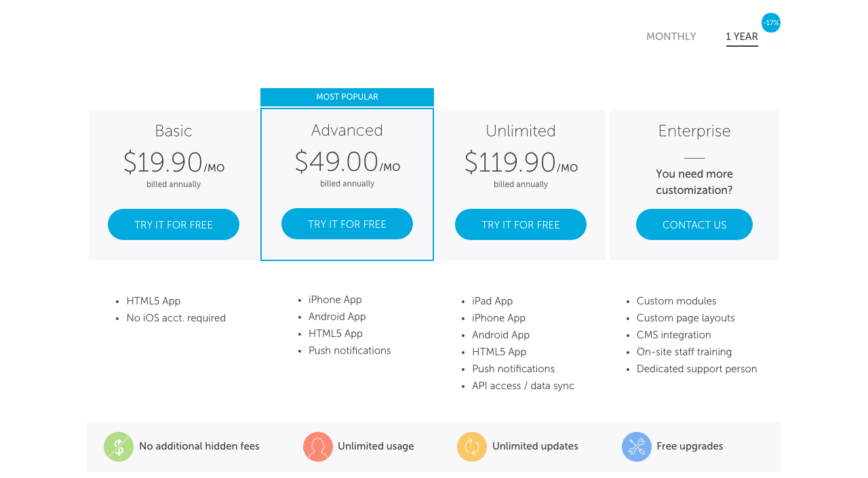868x478 pixels.
Task: Click the -17% discount badge
Action: pyautogui.click(x=771, y=23)
